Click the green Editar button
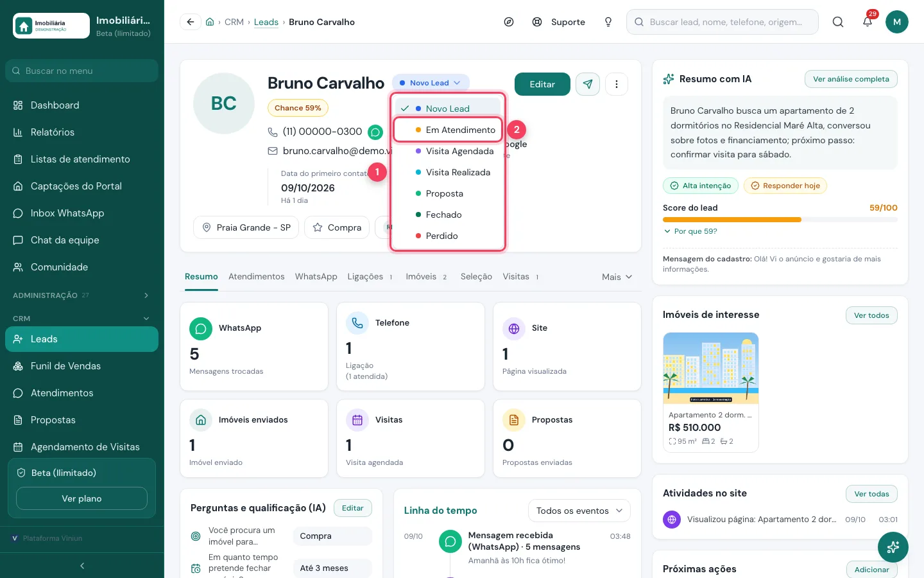The image size is (924, 578). click(x=542, y=84)
